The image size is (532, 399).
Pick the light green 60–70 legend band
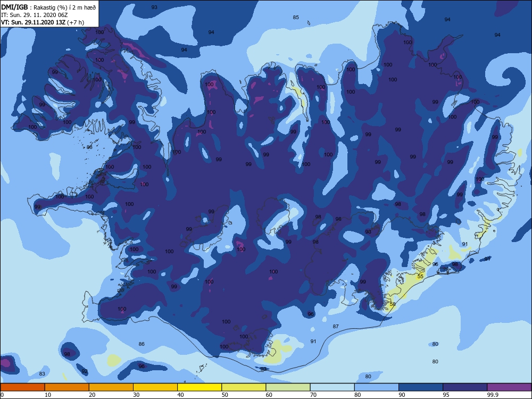click(288, 387)
